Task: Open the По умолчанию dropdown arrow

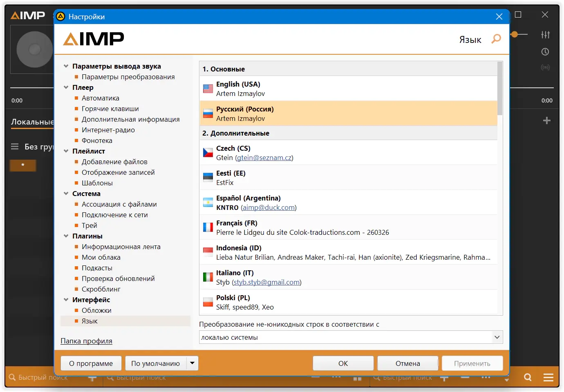Action: point(192,363)
